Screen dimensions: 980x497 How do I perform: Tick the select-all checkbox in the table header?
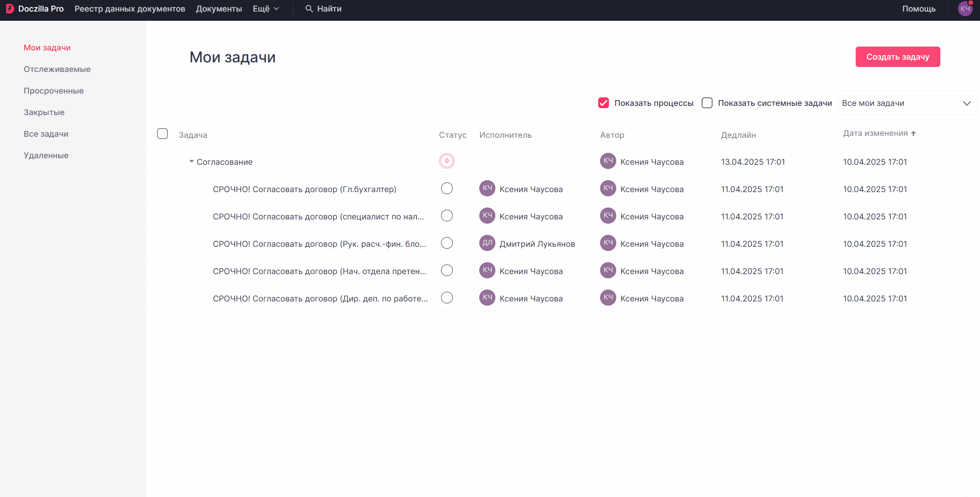click(162, 134)
